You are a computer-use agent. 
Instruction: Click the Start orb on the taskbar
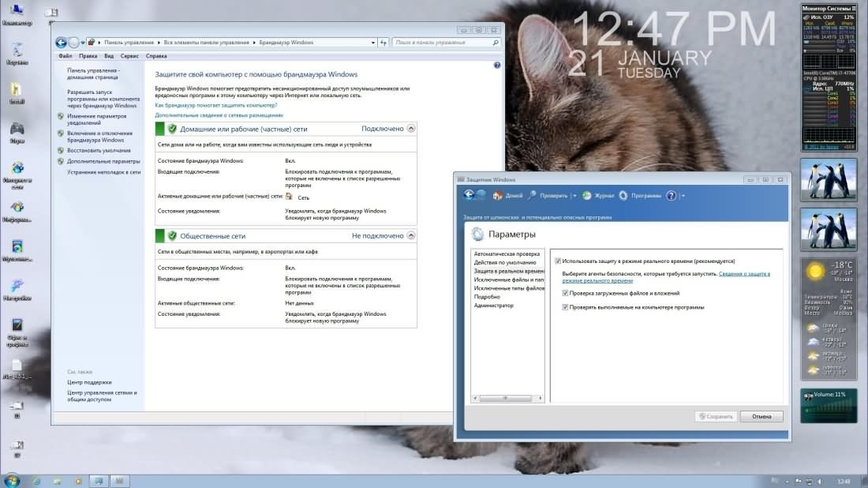[12, 480]
